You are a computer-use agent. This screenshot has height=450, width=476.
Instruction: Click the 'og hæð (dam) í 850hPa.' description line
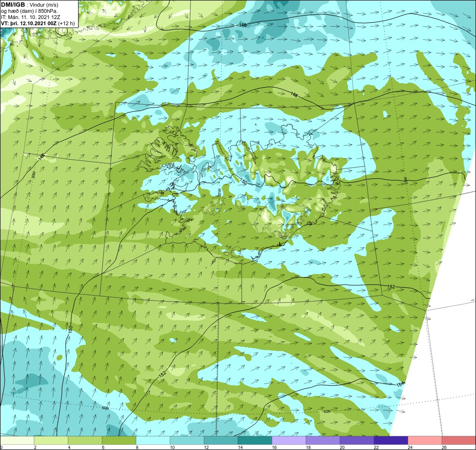click(x=29, y=11)
